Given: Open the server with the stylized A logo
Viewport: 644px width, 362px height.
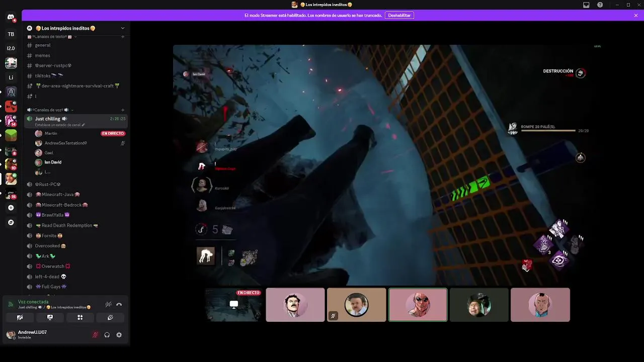Looking at the screenshot, I should [x=11, y=92].
